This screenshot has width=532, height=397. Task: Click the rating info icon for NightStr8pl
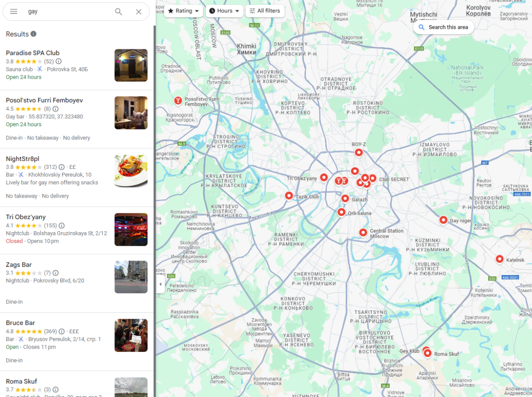(x=62, y=167)
